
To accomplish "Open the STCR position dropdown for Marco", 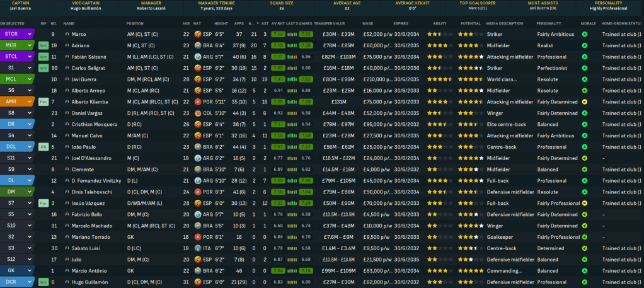I will coord(29,34).
